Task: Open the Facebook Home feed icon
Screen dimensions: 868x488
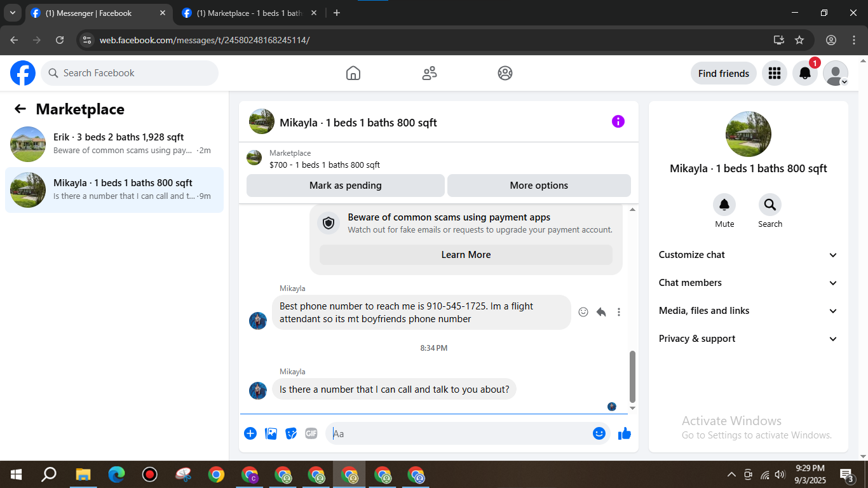Action: (353, 73)
